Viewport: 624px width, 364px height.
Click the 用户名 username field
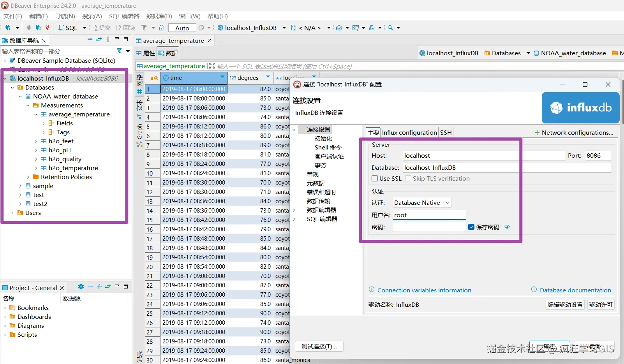tap(429, 215)
